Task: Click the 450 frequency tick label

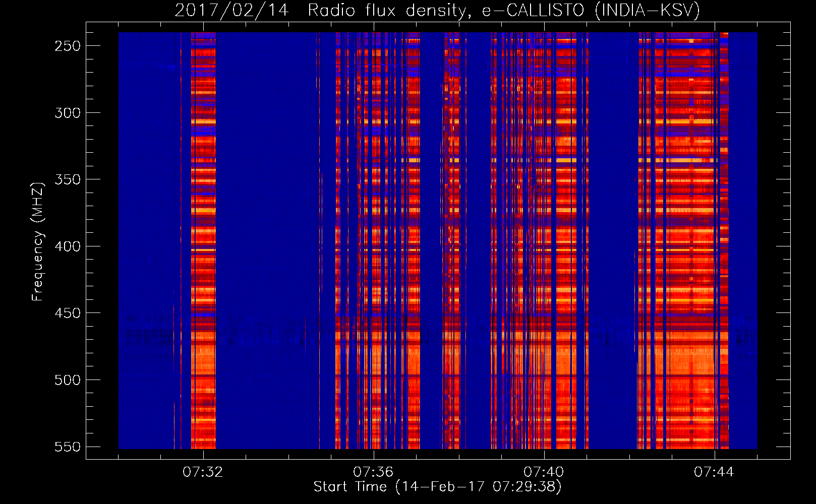Action: pos(68,313)
